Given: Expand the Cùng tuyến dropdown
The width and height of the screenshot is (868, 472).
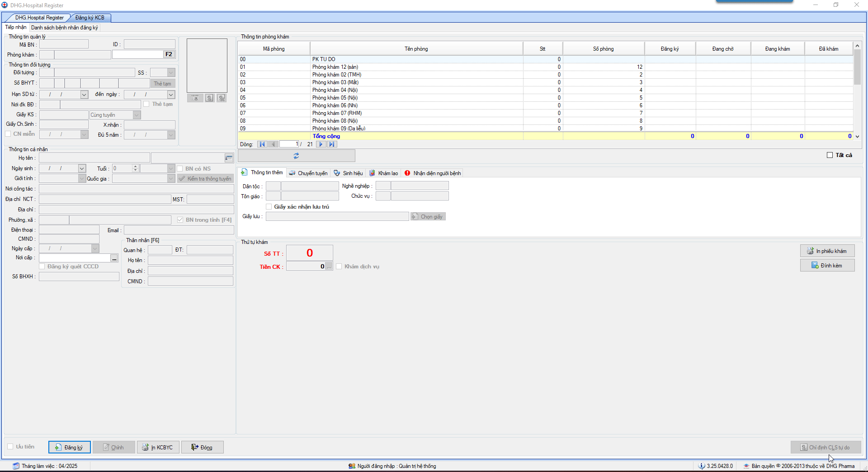Looking at the screenshot, I should [137, 115].
